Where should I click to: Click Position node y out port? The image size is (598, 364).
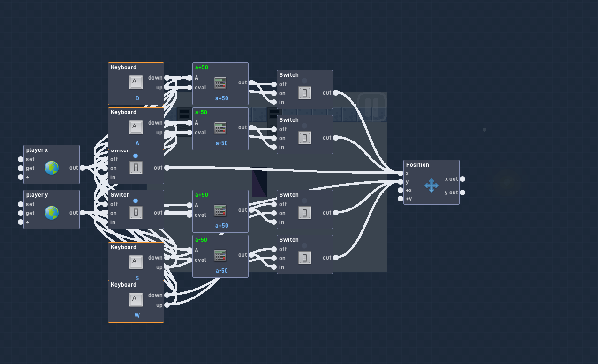click(x=462, y=193)
